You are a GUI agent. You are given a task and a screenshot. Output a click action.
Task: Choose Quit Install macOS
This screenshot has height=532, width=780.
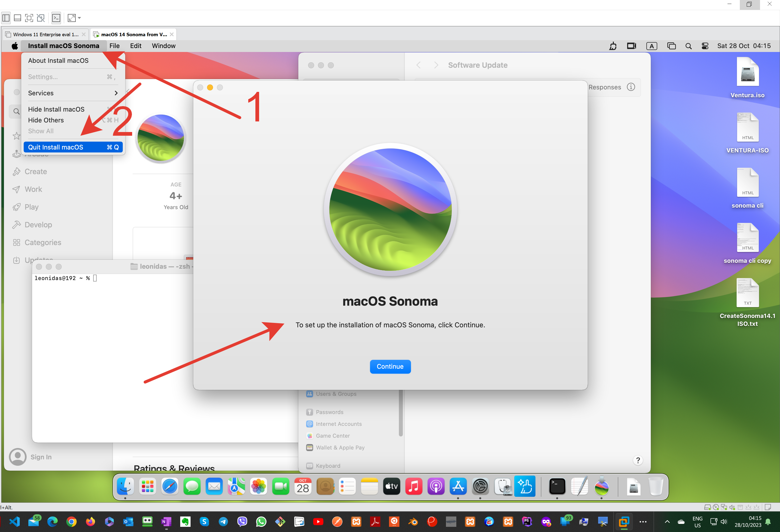point(73,147)
